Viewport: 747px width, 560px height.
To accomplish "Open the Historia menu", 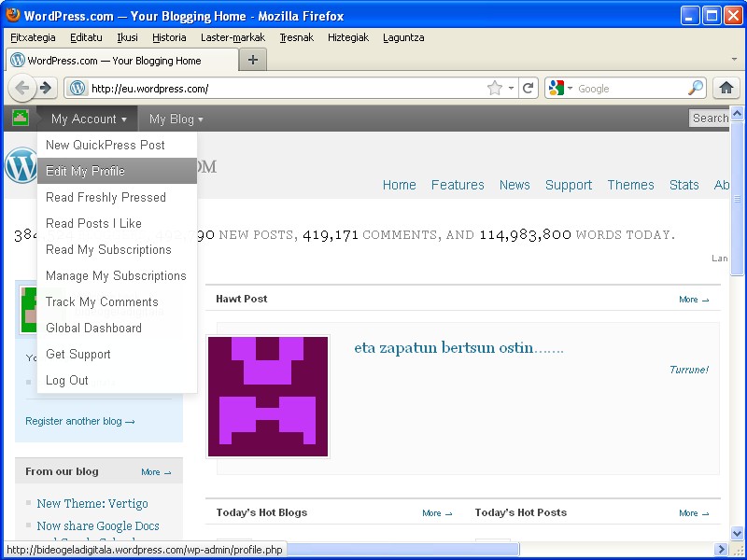I will 169,37.
